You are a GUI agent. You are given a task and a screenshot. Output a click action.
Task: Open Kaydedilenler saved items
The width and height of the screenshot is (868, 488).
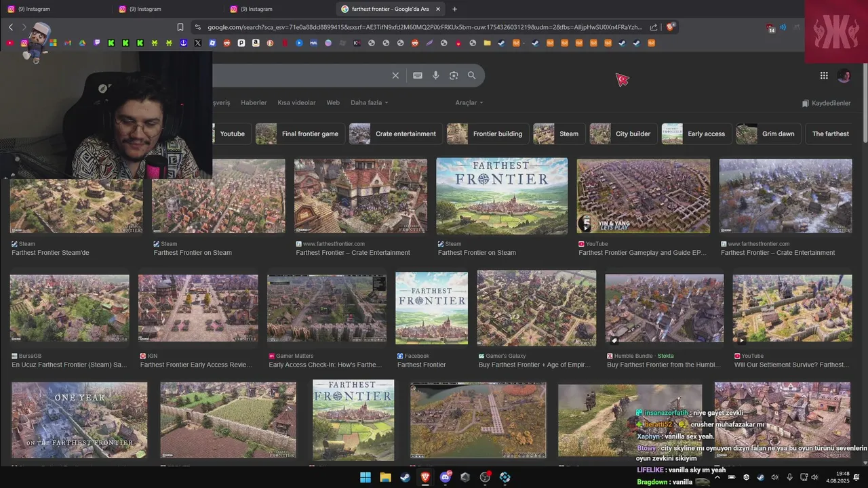point(826,103)
